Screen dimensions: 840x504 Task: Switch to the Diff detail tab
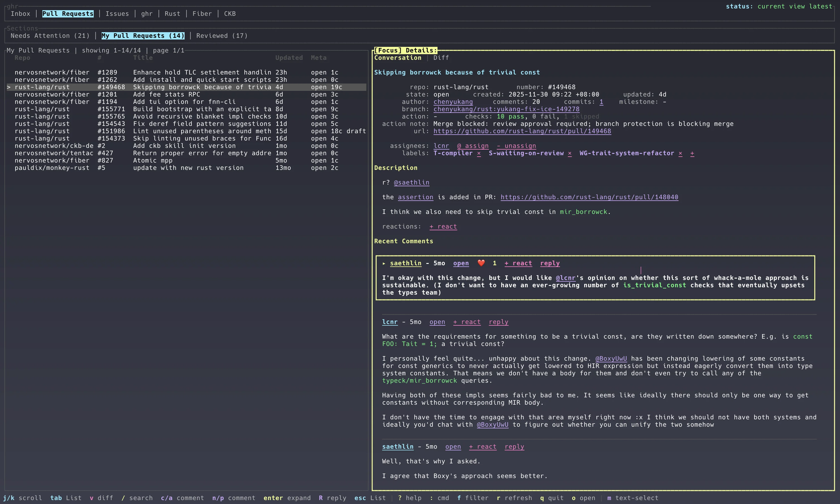pyautogui.click(x=441, y=58)
